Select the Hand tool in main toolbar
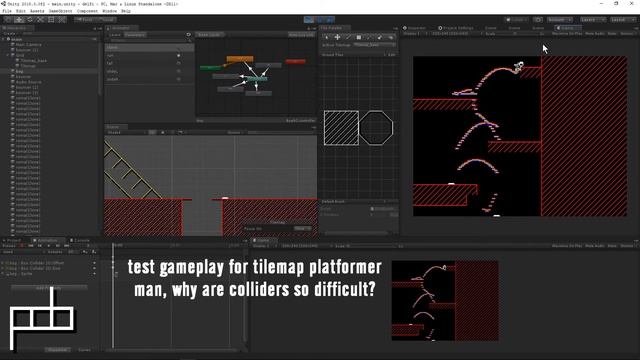Viewport: 640px width, 360px height. (x=8, y=20)
